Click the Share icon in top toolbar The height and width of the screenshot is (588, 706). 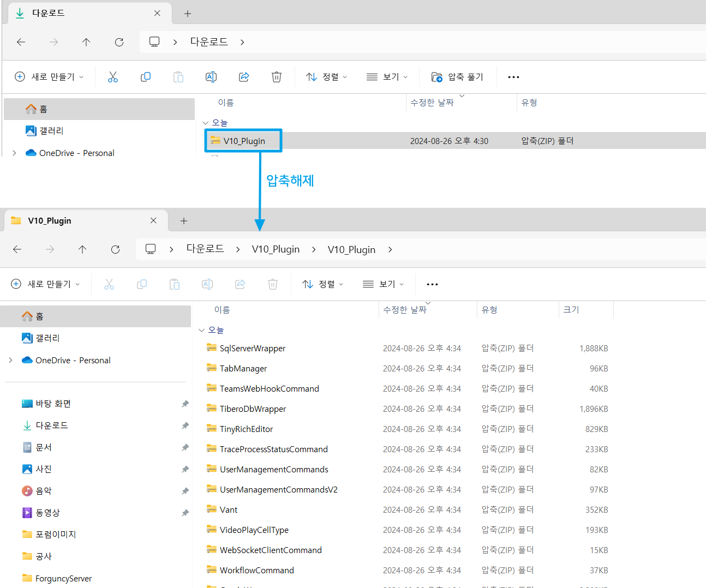(x=244, y=77)
